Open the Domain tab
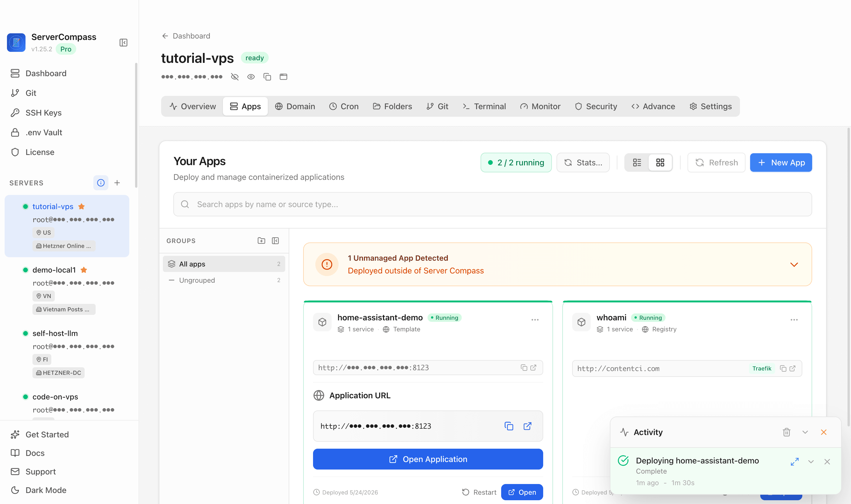 (x=295, y=106)
